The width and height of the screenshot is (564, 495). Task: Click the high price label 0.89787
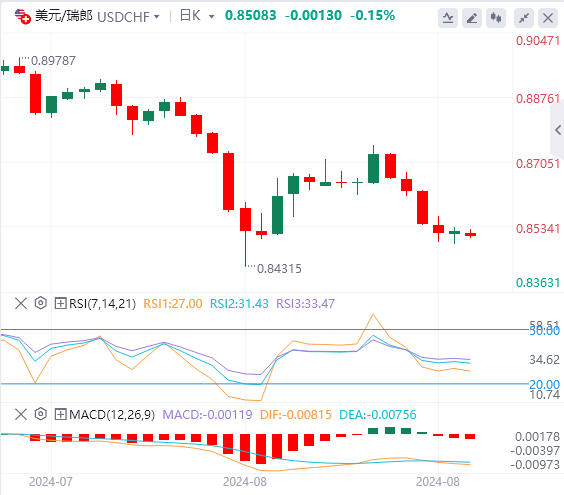(x=53, y=60)
